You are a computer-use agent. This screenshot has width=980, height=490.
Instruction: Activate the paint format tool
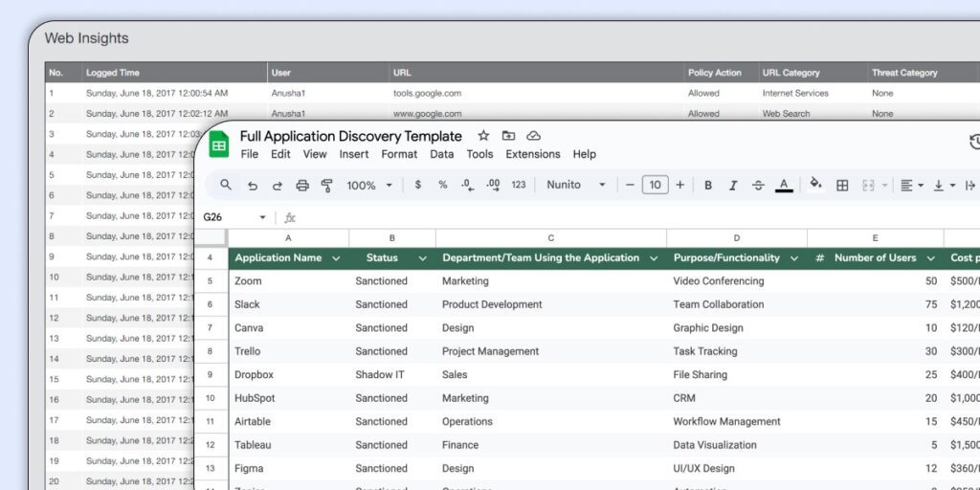pos(326,186)
